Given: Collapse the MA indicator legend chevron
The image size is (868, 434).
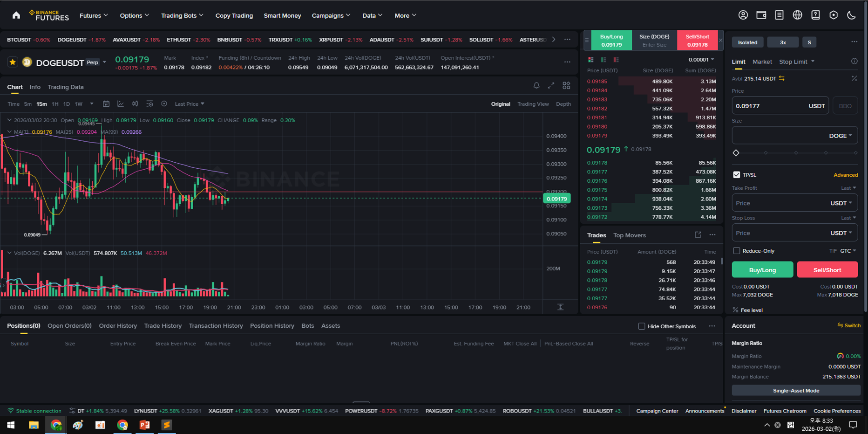Looking at the screenshot, I should pyautogui.click(x=9, y=132).
